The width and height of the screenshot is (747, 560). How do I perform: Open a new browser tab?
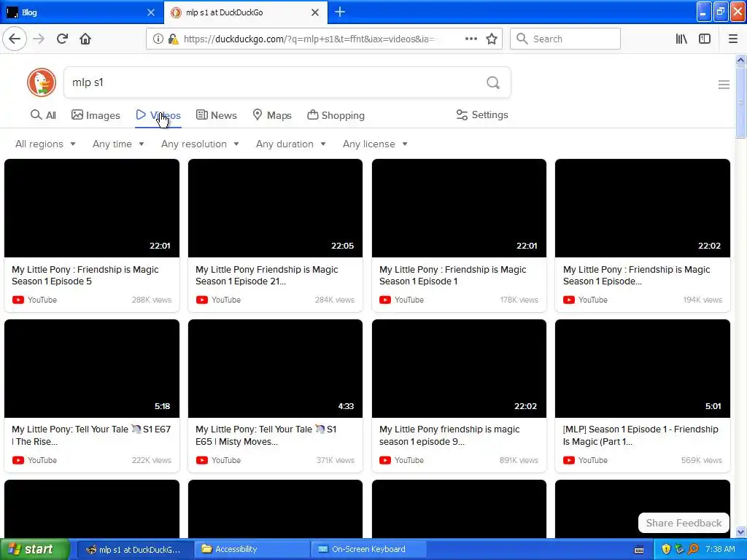click(340, 12)
